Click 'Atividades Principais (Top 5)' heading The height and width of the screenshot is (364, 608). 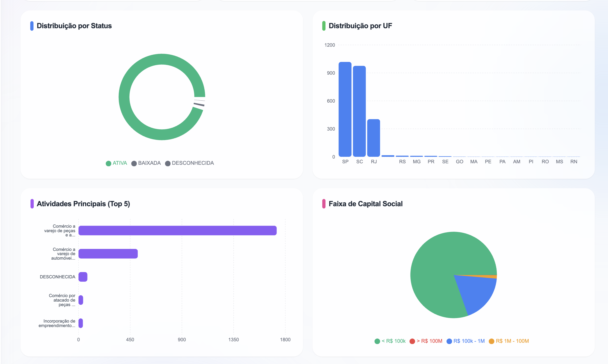[x=83, y=204]
